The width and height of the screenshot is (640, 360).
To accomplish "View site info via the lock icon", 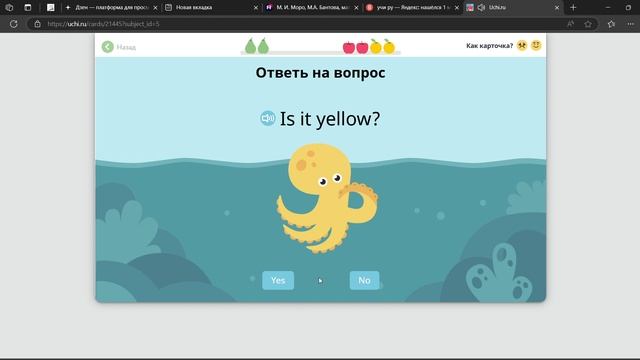I will (37, 24).
